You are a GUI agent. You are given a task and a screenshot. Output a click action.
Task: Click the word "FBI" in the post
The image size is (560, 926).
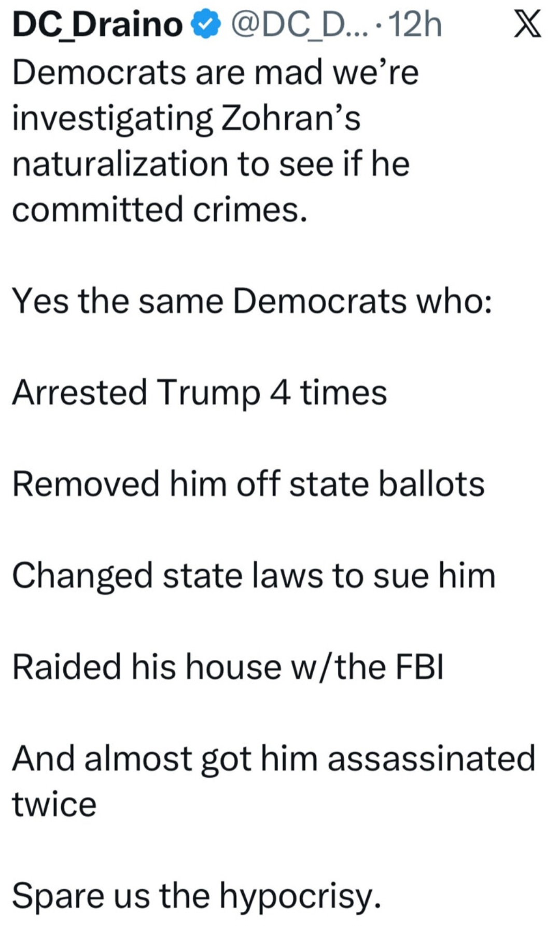coord(419,667)
